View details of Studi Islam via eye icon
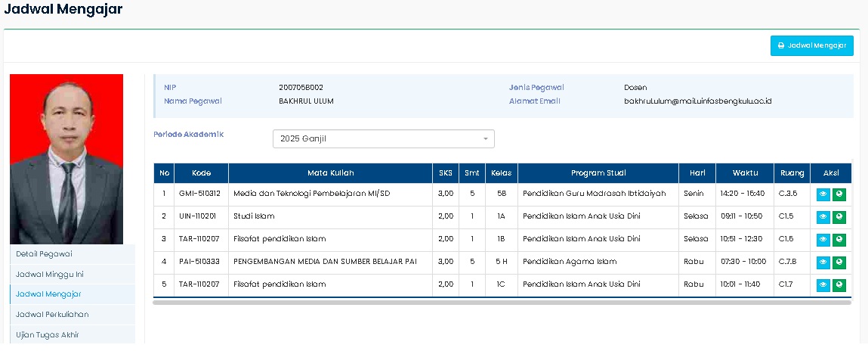 pyautogui.click(x=823, y=217)
